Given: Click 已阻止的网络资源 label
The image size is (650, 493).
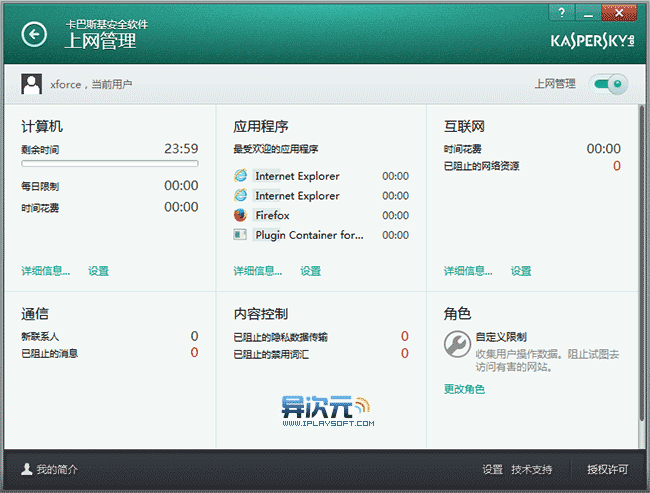Looking at the screenshot, I should 481,166.
